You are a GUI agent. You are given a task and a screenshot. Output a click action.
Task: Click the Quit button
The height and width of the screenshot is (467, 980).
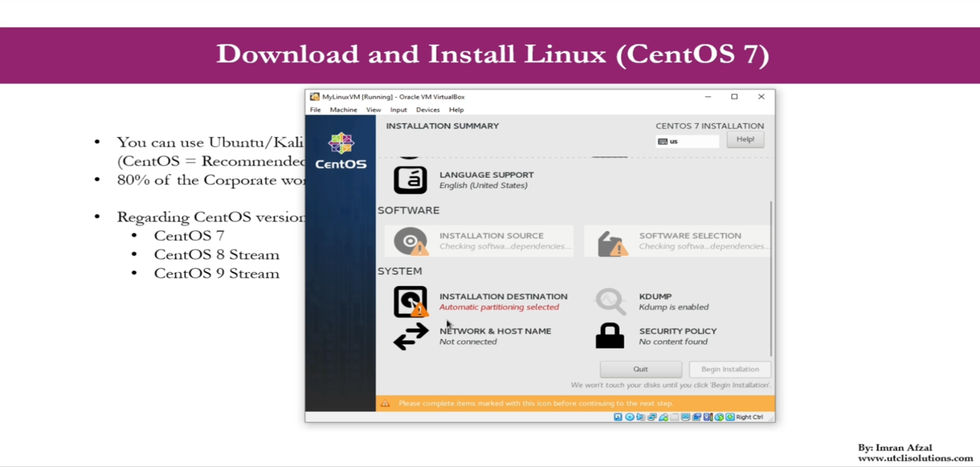641,369
